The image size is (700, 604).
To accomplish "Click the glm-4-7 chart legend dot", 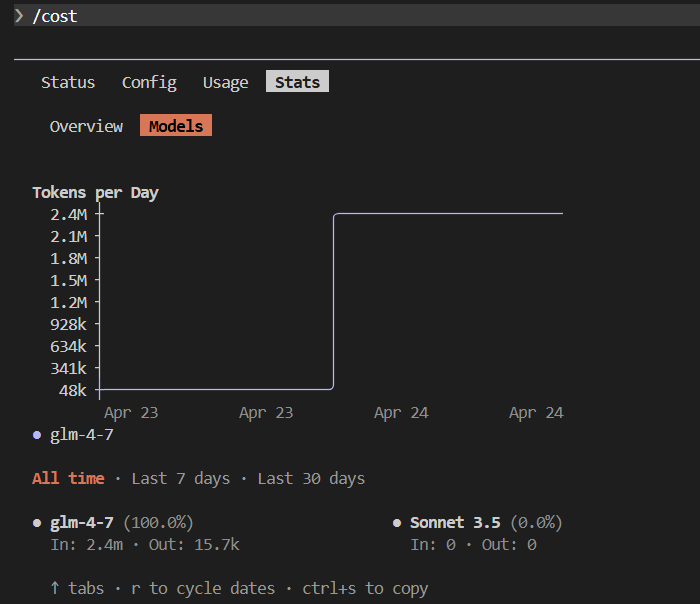I will [x=37, y=435].
